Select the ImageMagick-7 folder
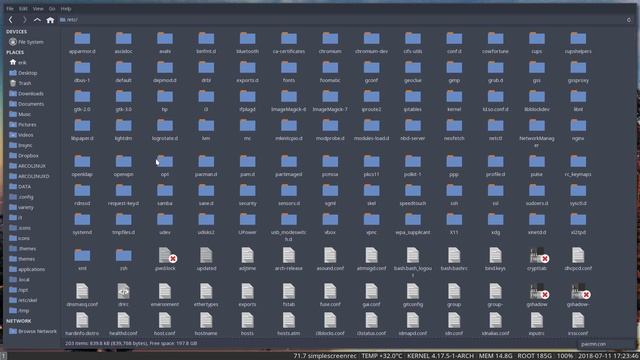 click(x=330, y=101)
